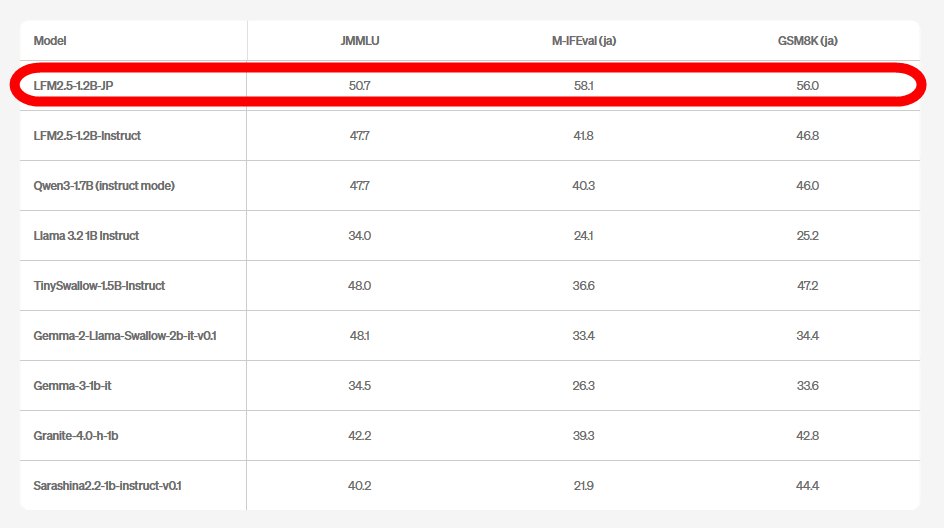This screenshot has width=944, height=528.
Task: Click the Model column header
Action: click(51, 41)
